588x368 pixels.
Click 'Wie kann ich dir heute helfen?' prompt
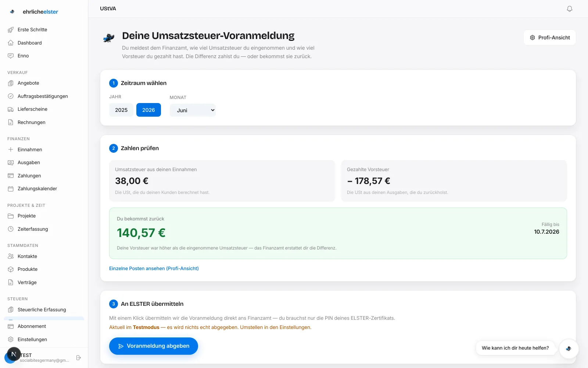[x=515, y=348]
